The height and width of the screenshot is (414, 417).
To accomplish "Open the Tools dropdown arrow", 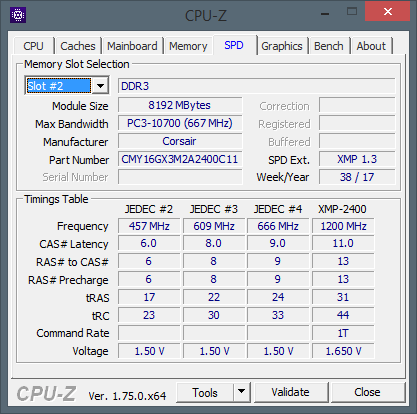I will 242,392.
